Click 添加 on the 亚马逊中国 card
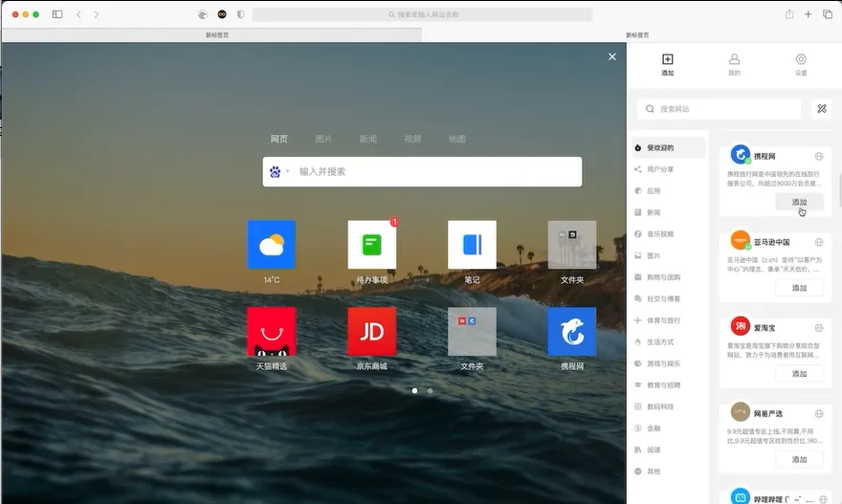The width and height of the screenshot is (842, 504). (x=799, y=288)
